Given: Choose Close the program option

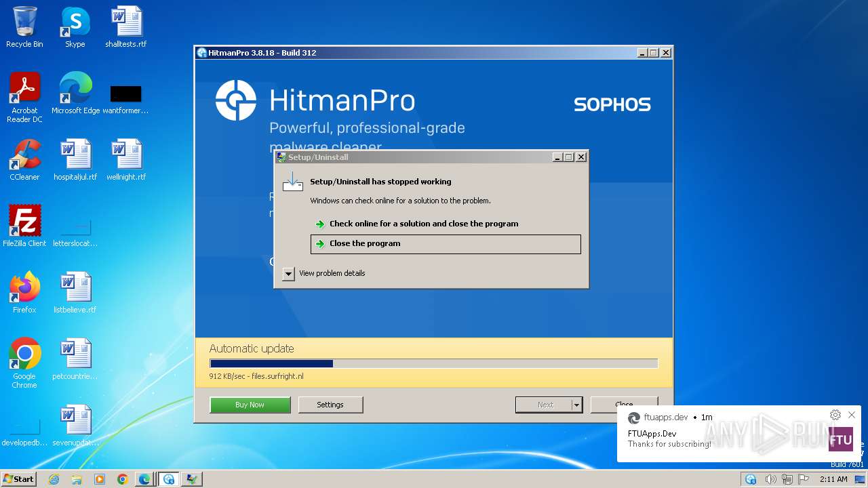Looking at the screenshot, I should [446, 244].
